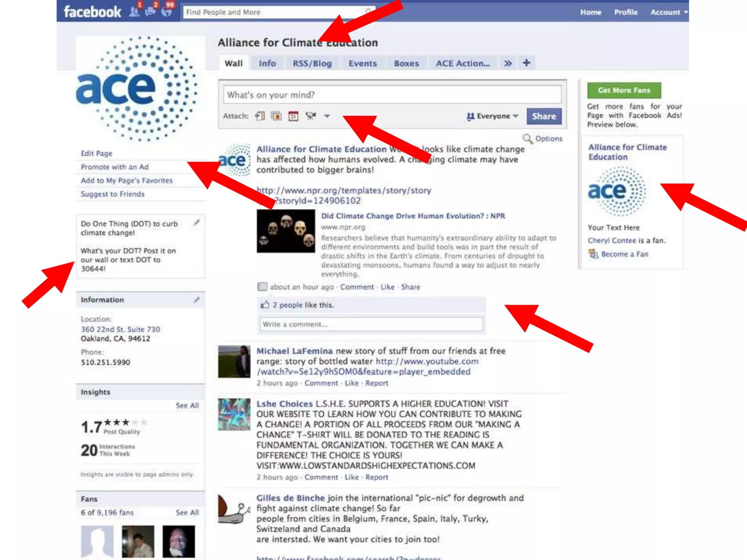This screenshot has height=560, width=747.
Task: Open 'Did Climate Change Drive Human Evolution' link
Action: tap(413, 216)
